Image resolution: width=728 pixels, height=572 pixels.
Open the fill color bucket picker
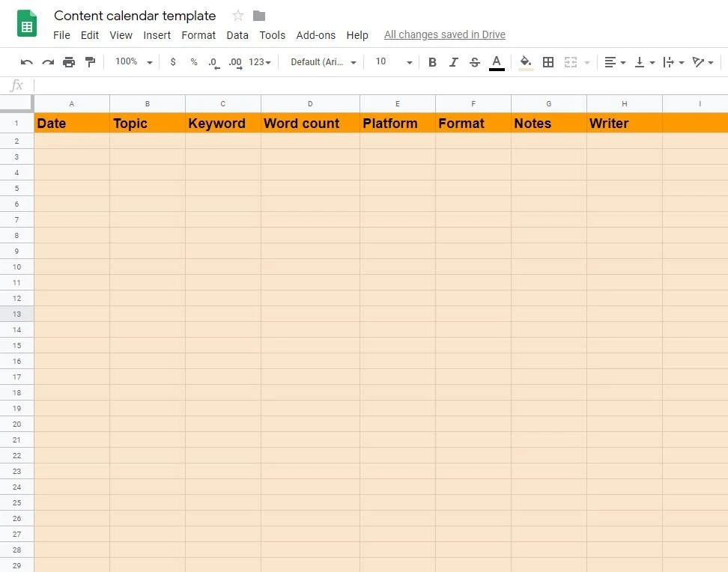[x=526, y=62]
